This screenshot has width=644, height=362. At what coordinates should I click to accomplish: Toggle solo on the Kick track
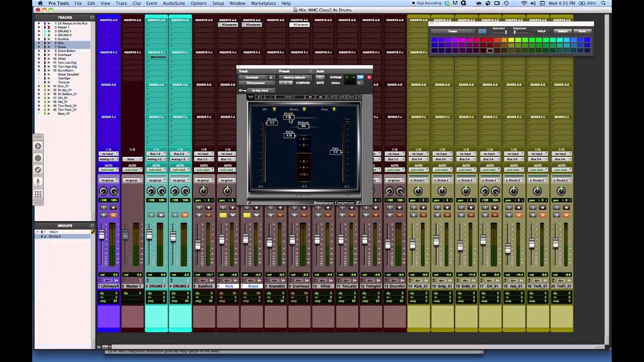pos(223,215)
